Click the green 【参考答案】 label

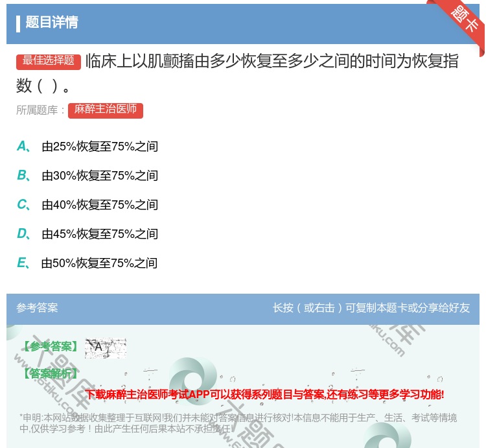[49, 347]
